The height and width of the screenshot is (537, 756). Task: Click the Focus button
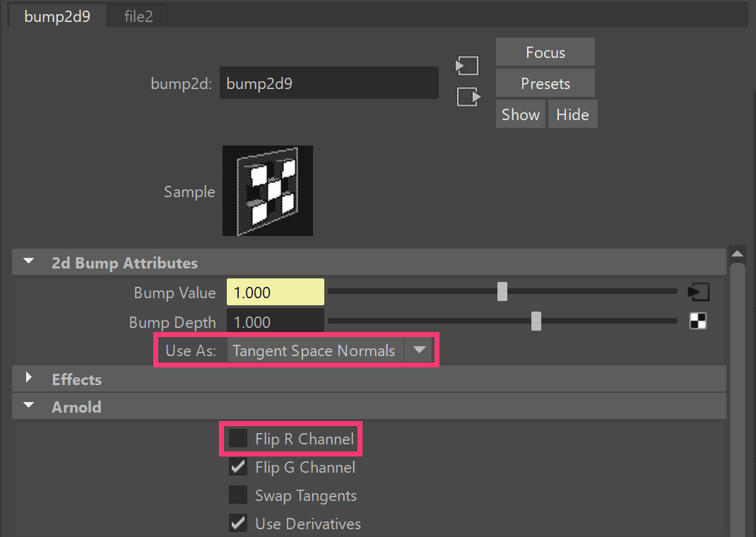[545, 52]
